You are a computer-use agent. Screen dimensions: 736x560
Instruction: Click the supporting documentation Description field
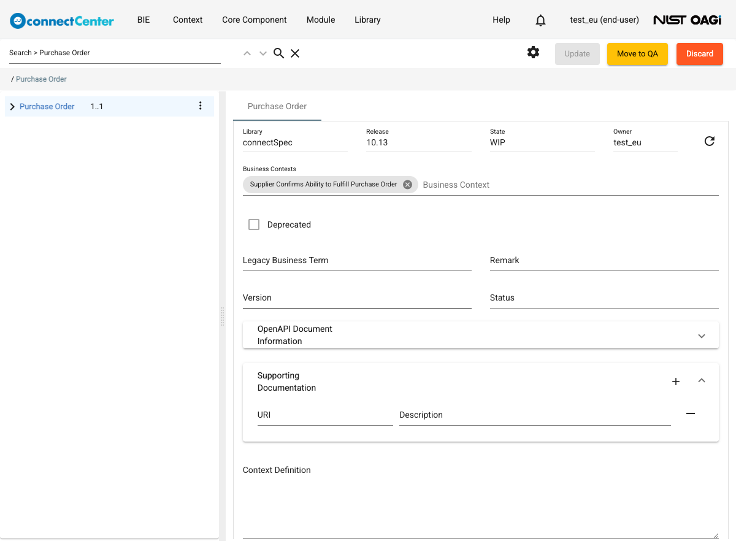tap(535, 415)
